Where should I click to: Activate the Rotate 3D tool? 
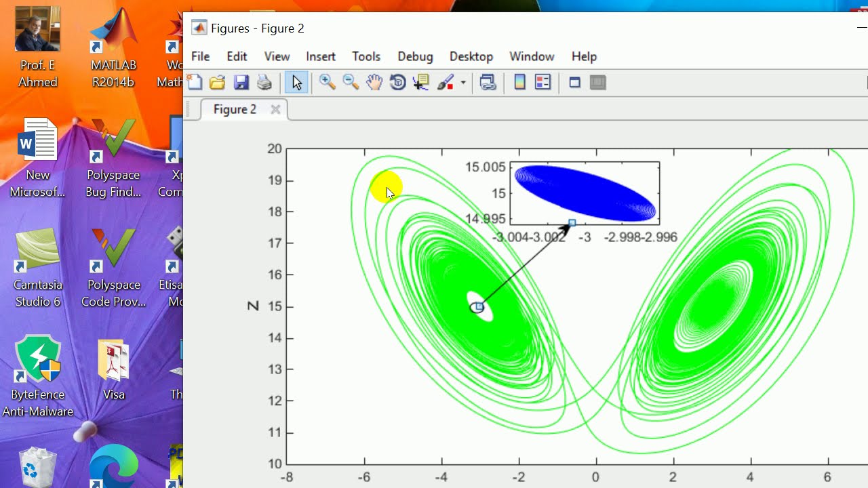click(397, 83)
